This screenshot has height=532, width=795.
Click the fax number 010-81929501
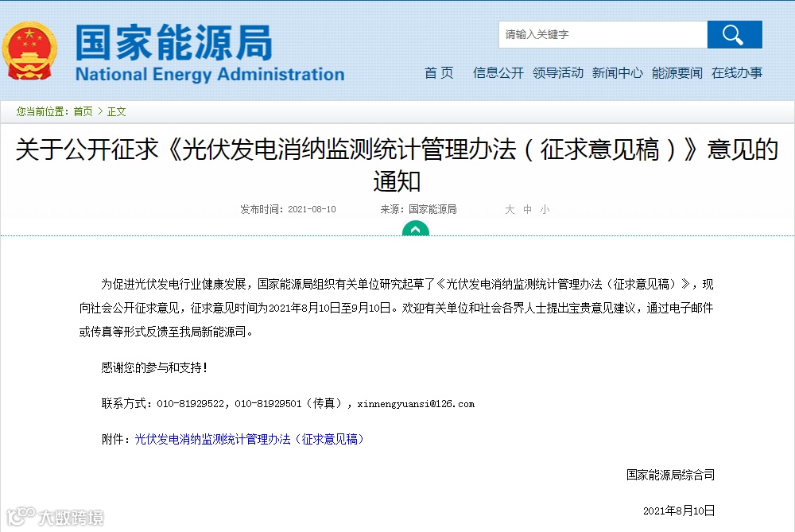tap(268, 404)
